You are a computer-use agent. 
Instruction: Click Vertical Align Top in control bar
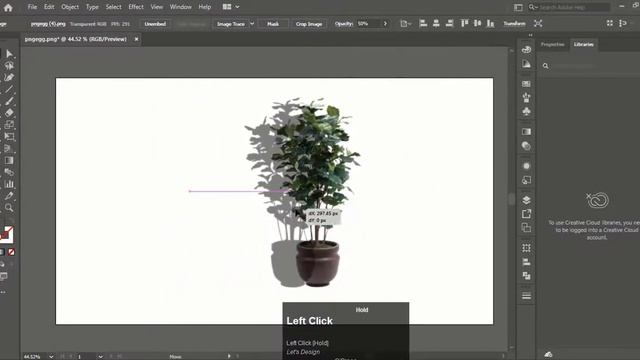464,24
